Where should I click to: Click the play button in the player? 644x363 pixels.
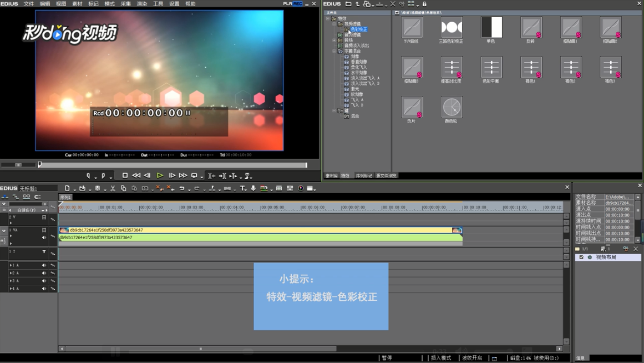160,175
